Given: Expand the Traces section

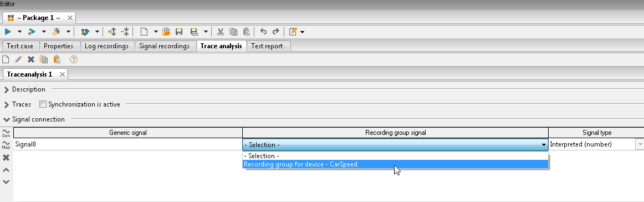Looking at the screenshot, I should click(x=6, y=104).
